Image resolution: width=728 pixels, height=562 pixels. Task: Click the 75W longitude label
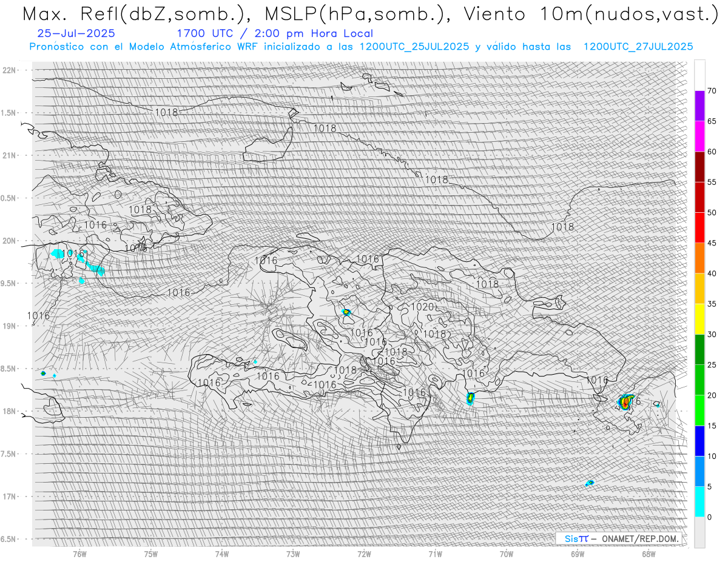[151, 553]
